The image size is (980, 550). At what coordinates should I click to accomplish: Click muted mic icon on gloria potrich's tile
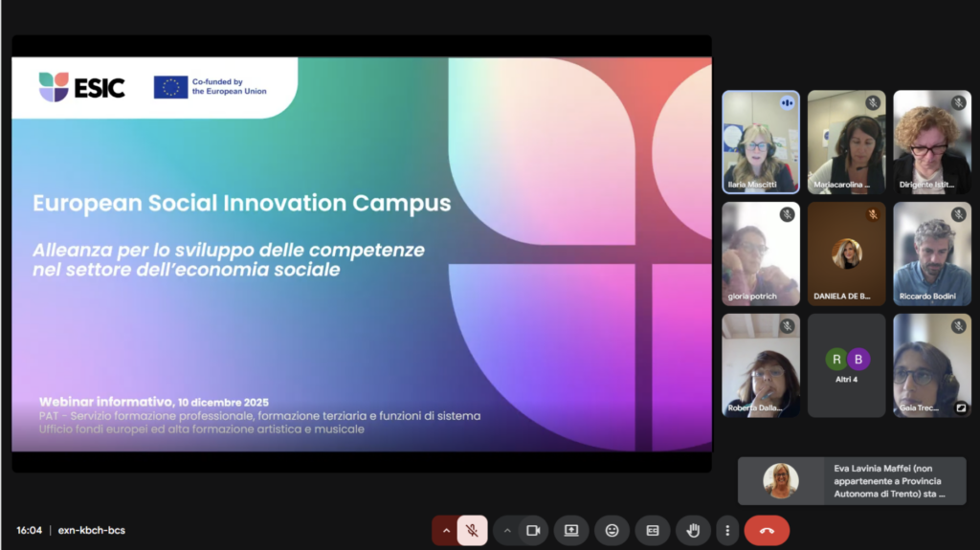click(x=787, y=214)
